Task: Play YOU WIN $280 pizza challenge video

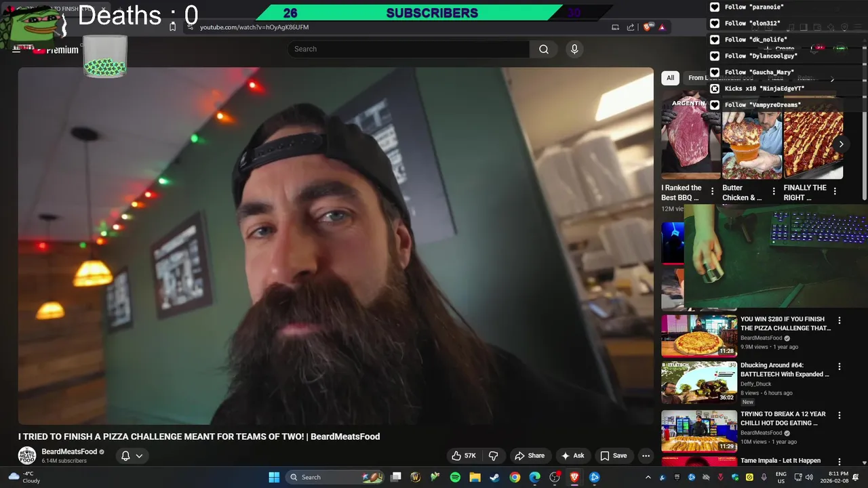Action: point(699,335)
